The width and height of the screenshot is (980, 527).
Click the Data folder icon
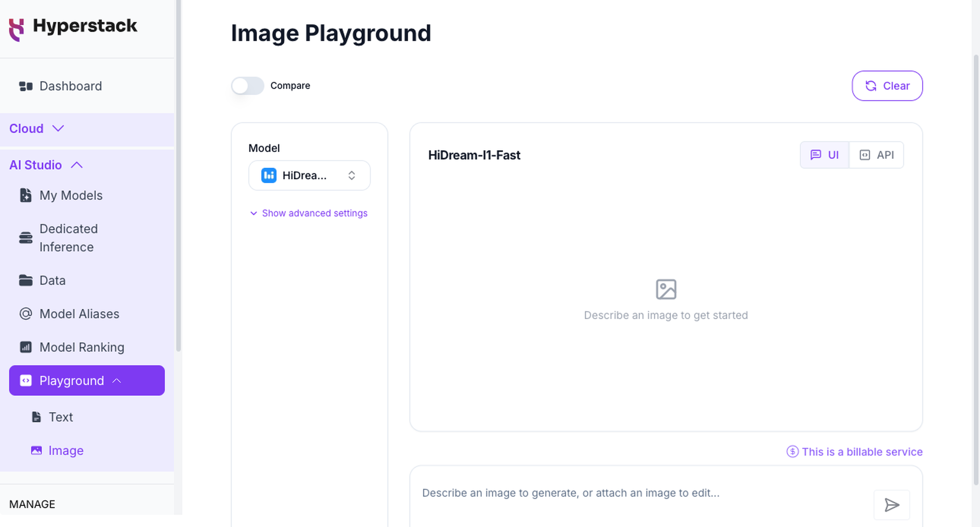[x=26, y=280]
